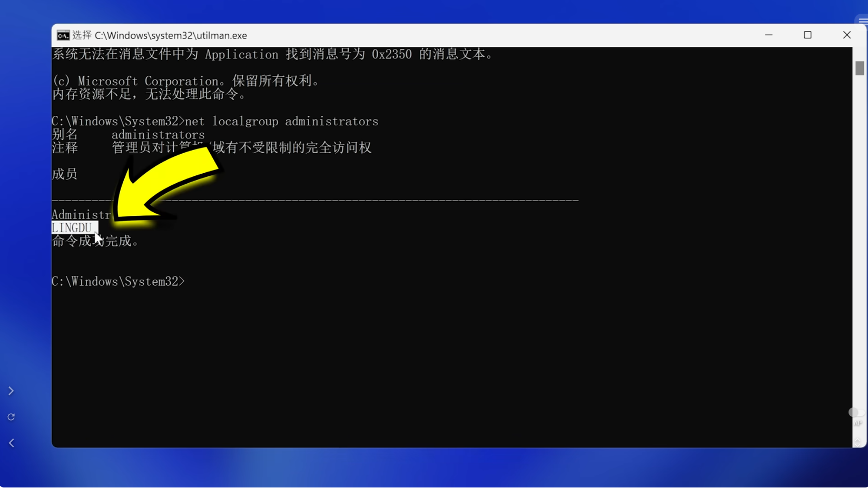Click the forward chevron on the left edge

tap(11, 391)
